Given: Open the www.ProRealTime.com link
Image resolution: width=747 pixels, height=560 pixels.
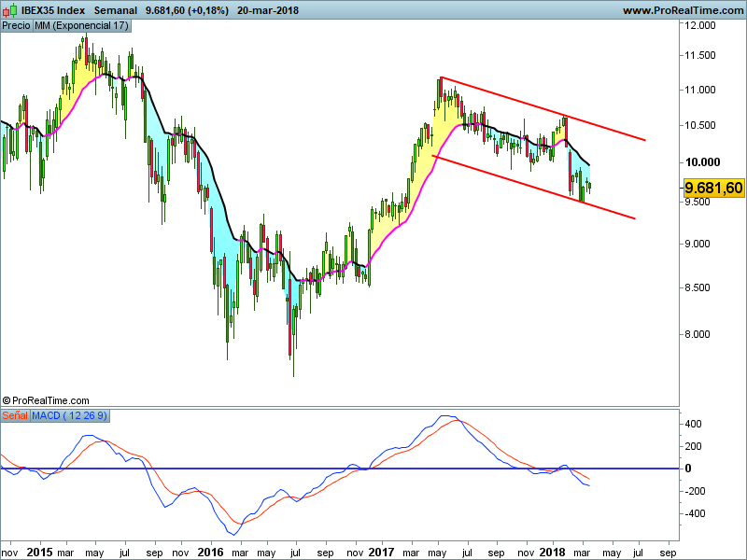Looking at the screenshot, I should 682,10.
